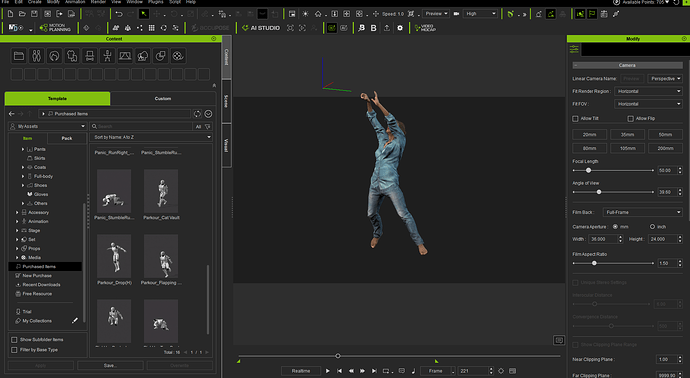This screenshot has height=378, width=690.
Task: Click the edit pencil icon next to My Collections
Action: (x=75, y=321)
